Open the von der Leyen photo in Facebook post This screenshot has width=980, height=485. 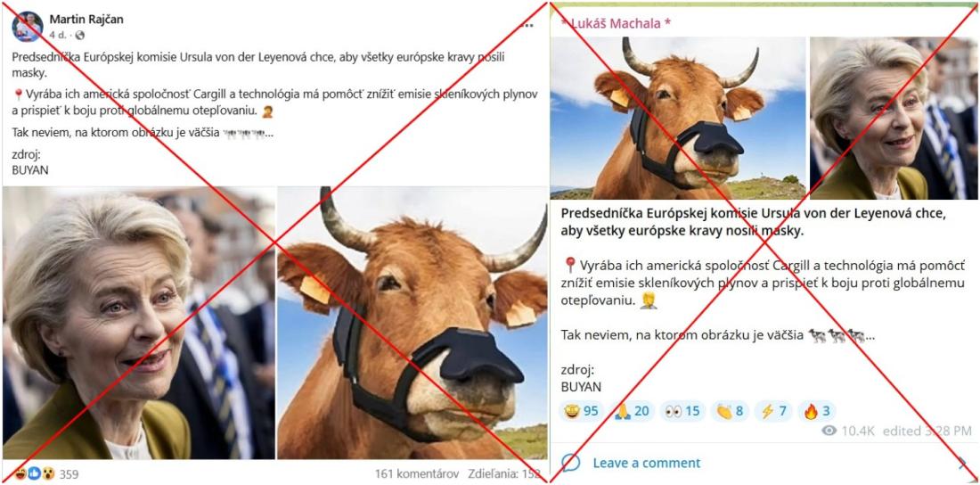139,323
